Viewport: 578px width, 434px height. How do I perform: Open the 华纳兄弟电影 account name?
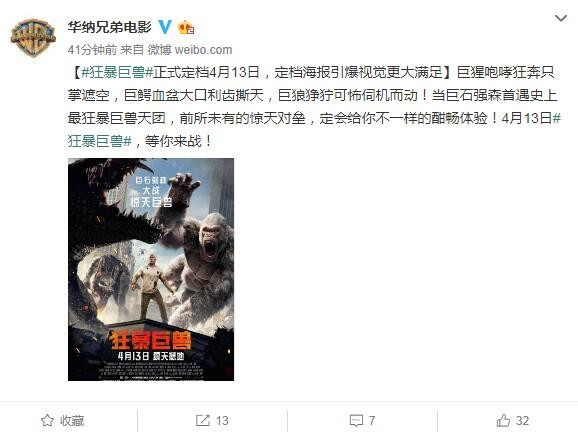point(109,27)
